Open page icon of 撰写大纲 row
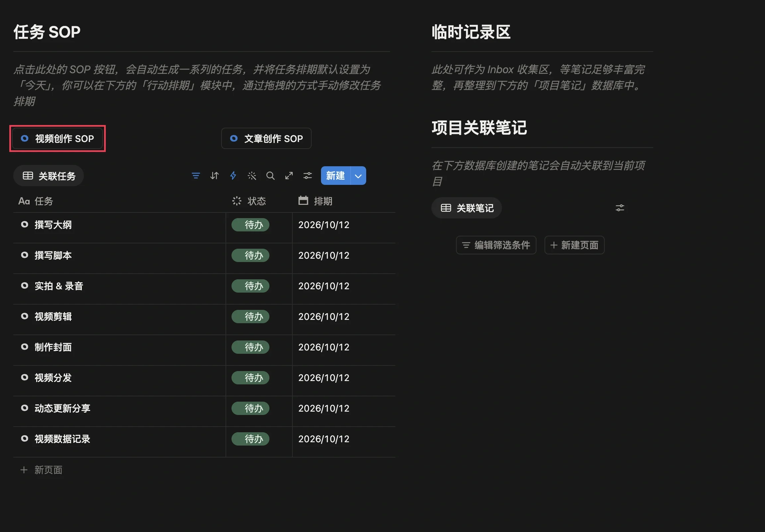Viewport: 765px width, 532px height. 25,224
